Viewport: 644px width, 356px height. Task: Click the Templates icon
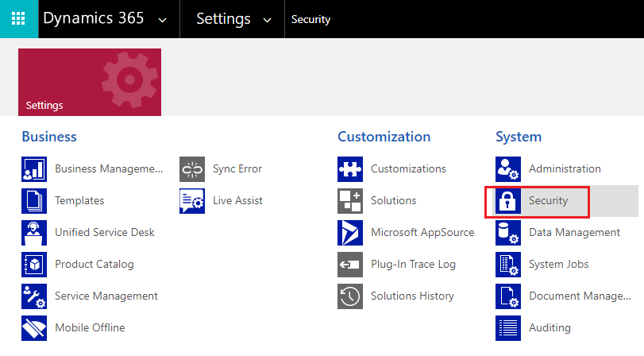click(34, 200)
